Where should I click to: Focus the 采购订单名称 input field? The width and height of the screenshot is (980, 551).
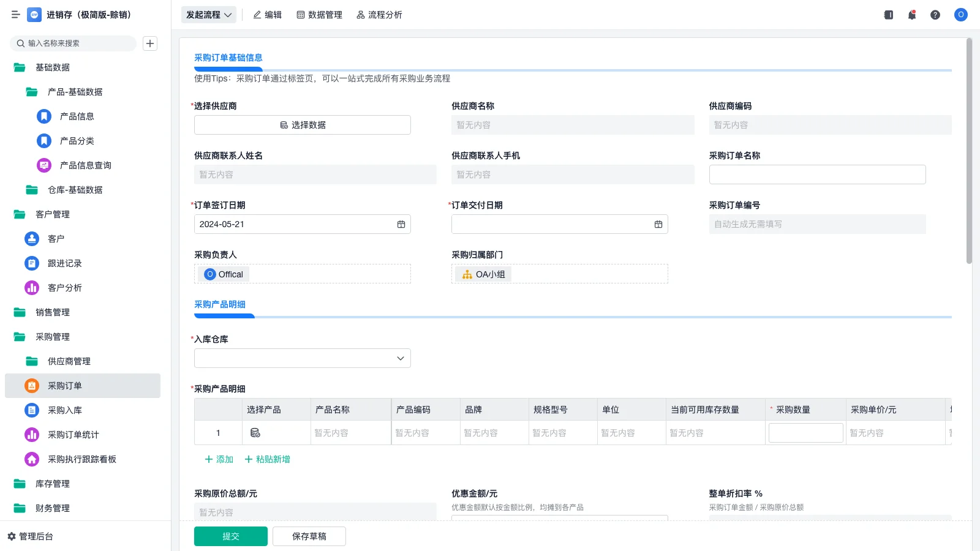coord(818,174)
